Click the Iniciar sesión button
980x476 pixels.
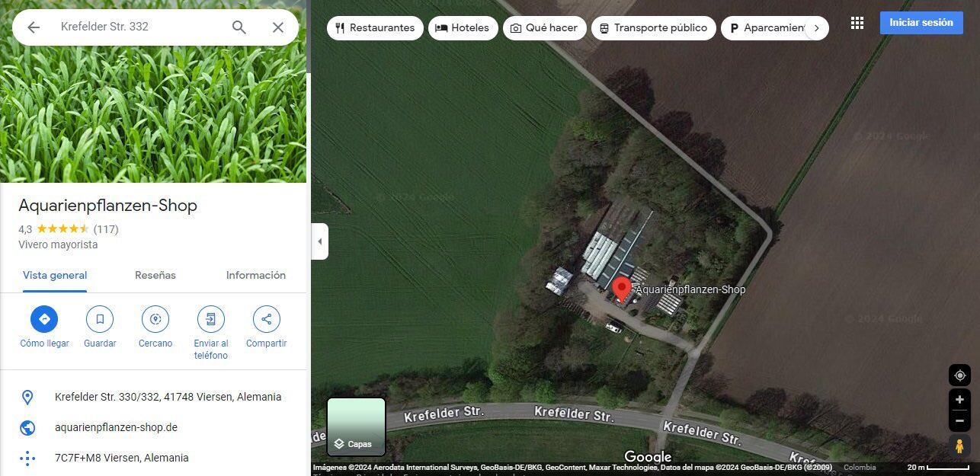[x=921, y=23]
